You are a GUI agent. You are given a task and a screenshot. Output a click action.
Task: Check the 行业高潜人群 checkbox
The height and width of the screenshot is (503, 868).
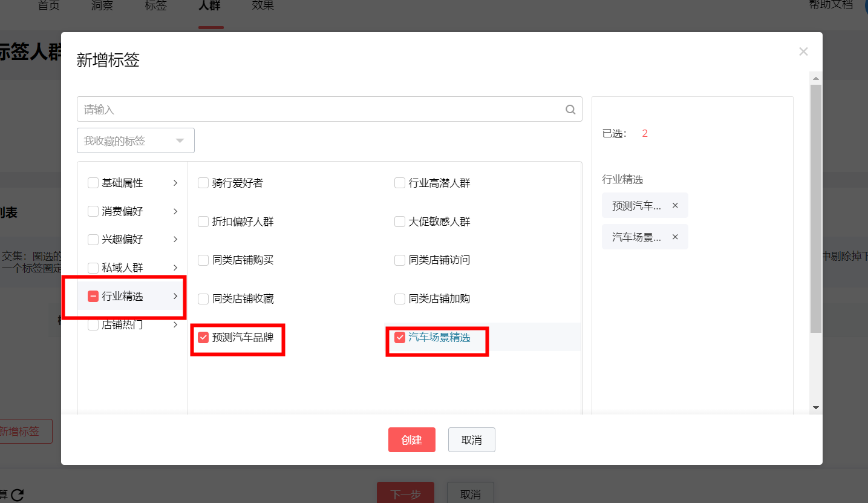point(400,182)
